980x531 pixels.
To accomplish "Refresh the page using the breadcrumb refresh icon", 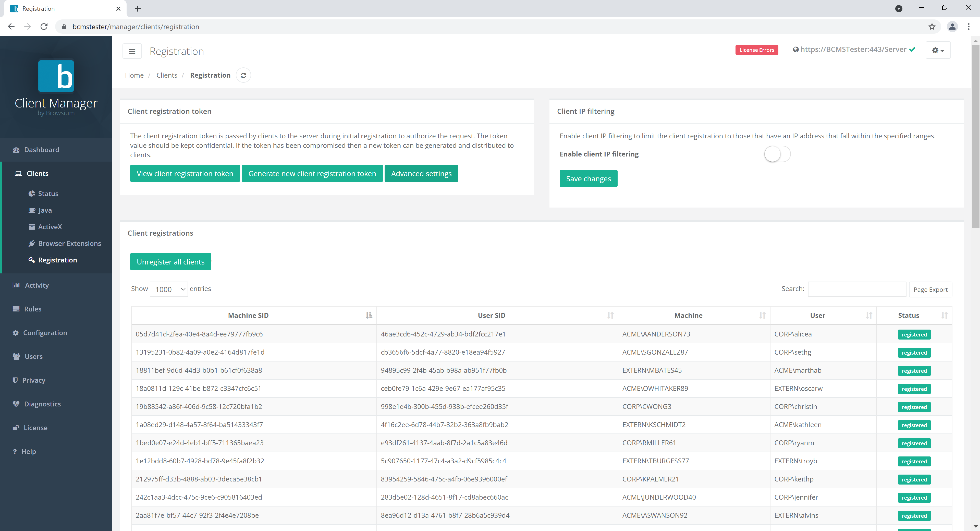I will coord(243,75).
